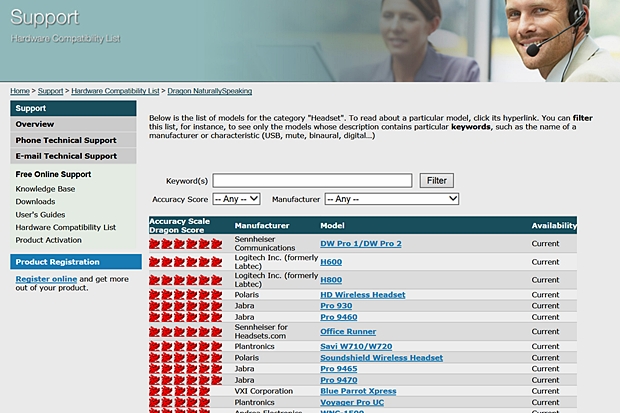620x413 pixels.
Task: Focus the Keyword(s) input field
Action: pos(312,181)
